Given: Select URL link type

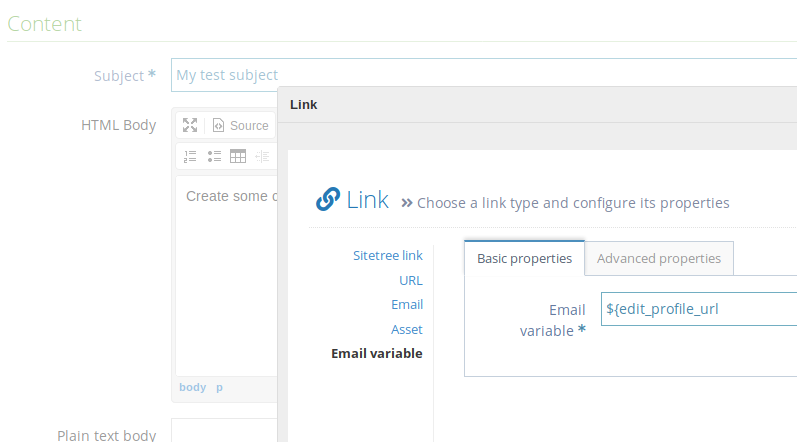Looking at the screenshot, I should pos(411,280).
